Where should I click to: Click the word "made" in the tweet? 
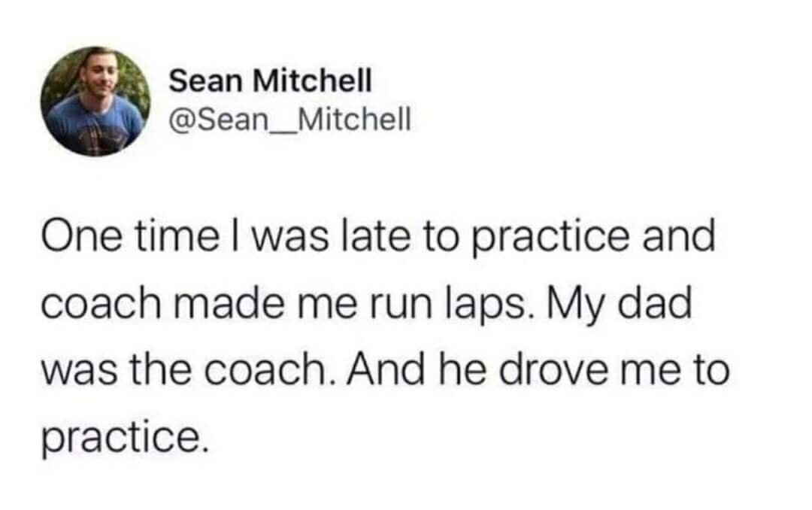(206, 305)
